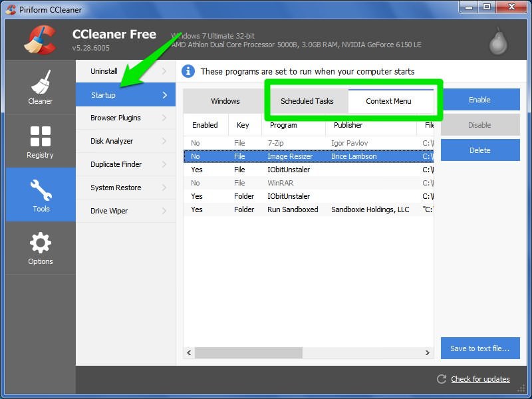
Task: Click the CCleaner logo in header
Action: [x=39, y=39]
